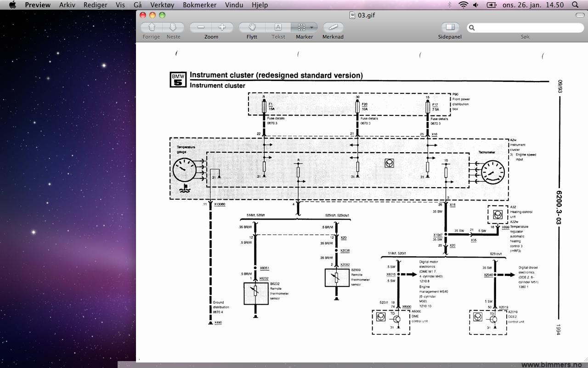Click the 'Front power distribution box' label
The image size is (588, 368).
coord(461,104)
